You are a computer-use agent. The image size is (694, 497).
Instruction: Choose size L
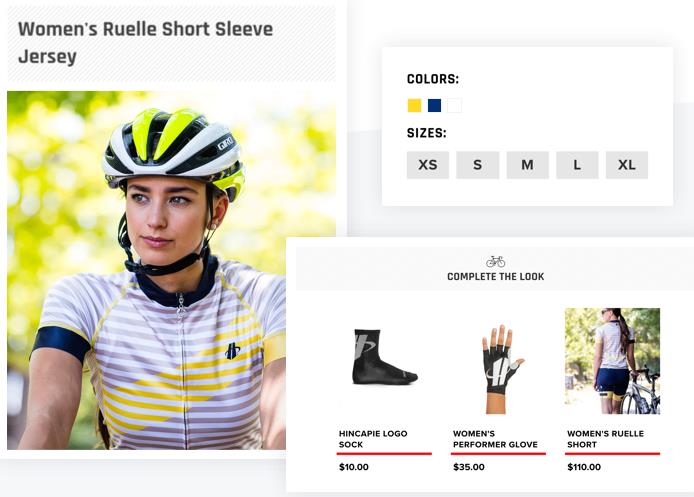tap(577, 165)
